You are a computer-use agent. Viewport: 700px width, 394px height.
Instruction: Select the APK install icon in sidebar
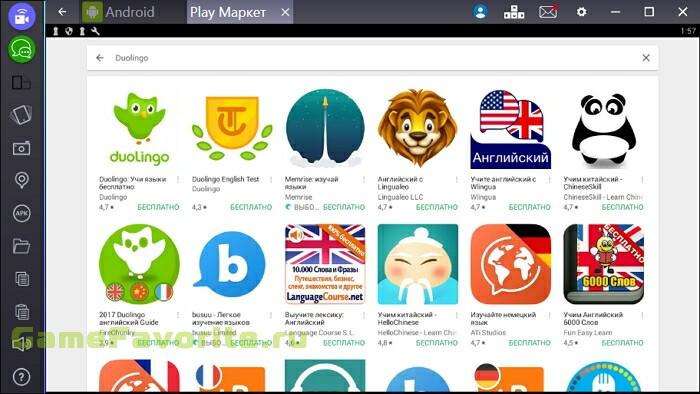(x=21, y=213)
